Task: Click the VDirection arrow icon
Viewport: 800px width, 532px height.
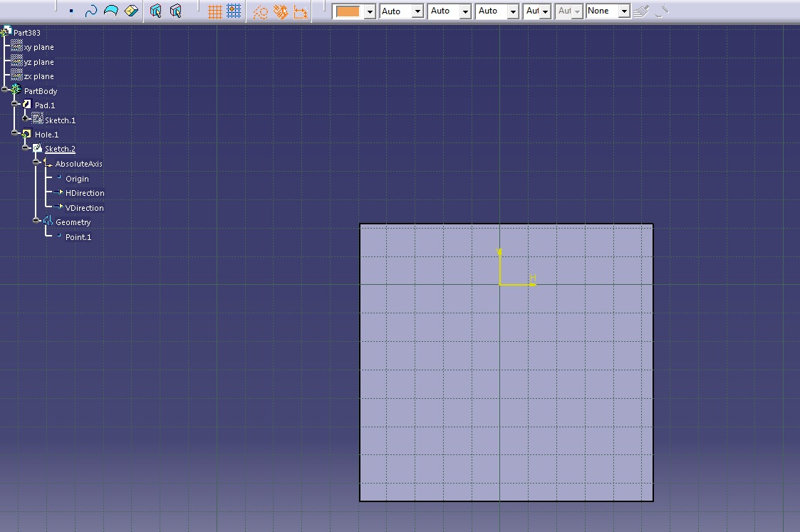Action: pos(58,206)
